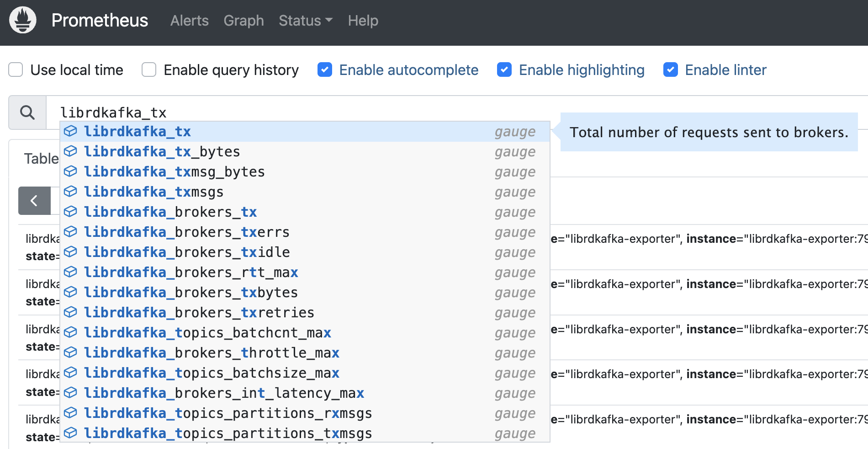Click the Prometheus brand title

100,20
